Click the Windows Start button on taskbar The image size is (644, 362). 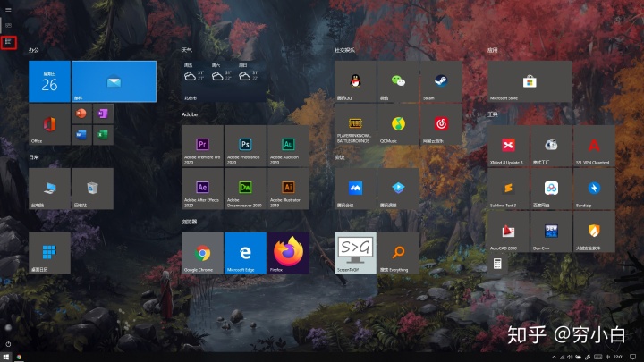[x=5, y=357]
